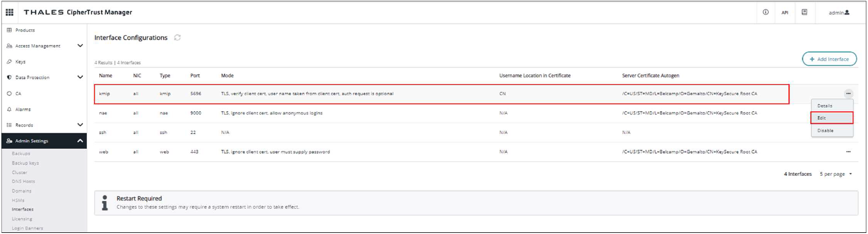Viewport: 868px width, 234px height.
Task: Click the Access Management users icon
Action: pyautogui.click(x=9, y=46)
